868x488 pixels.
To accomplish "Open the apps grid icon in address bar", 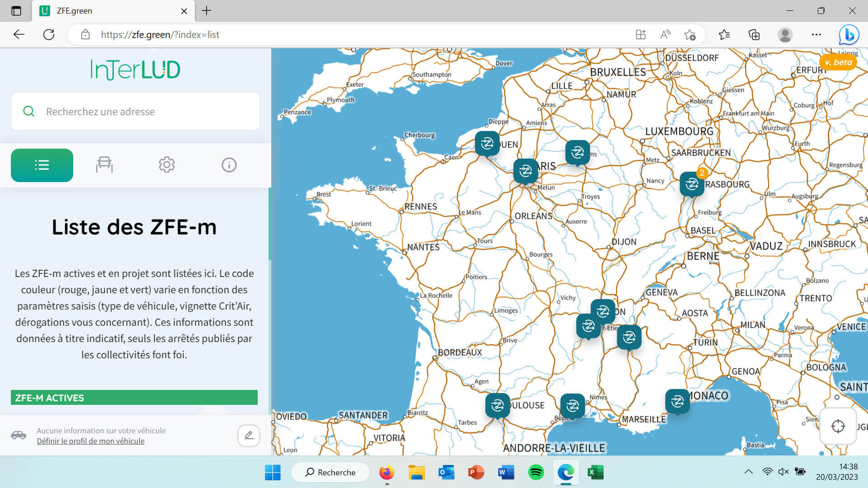I will tap(641, 35).
